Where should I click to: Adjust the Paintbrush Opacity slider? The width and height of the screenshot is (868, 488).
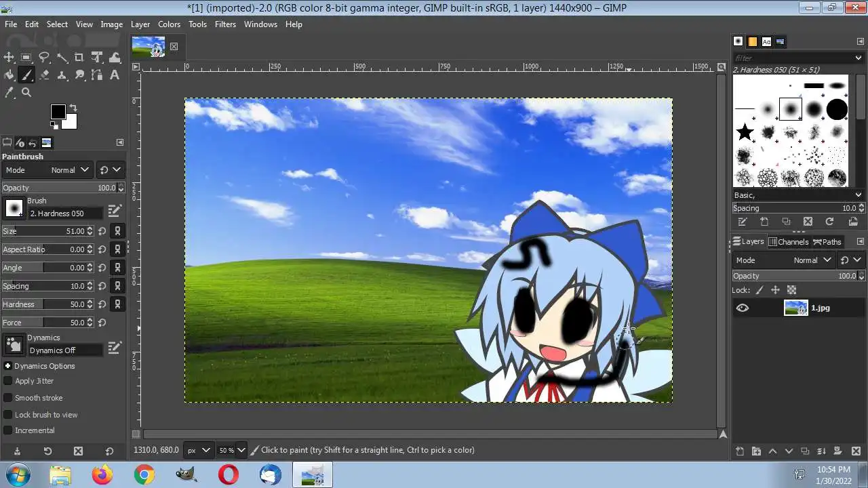pyautogui.click(x=63, y=188)
